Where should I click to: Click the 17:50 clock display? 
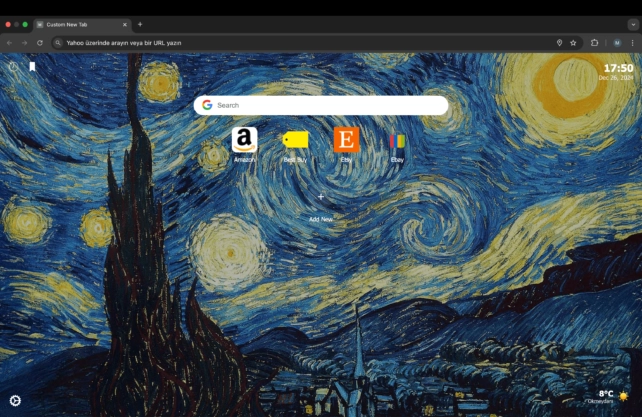click(x=618, y=68)
